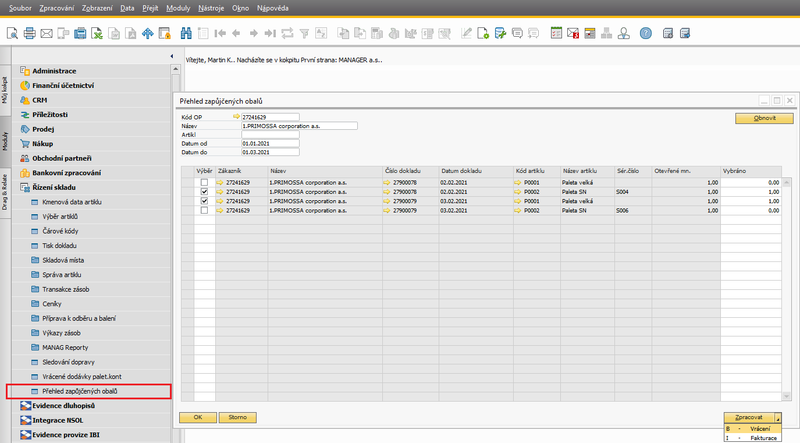Open Vrácené dodávky palet.kont menu item
The width and height of the screenshot is (800, 443).
coord(82,377)
